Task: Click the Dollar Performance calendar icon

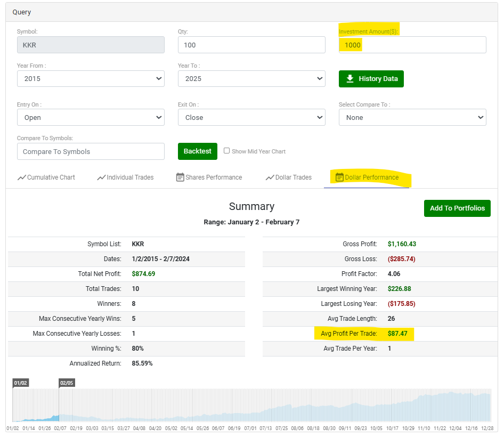Action: pyautogui.click(x=339, y=177)
